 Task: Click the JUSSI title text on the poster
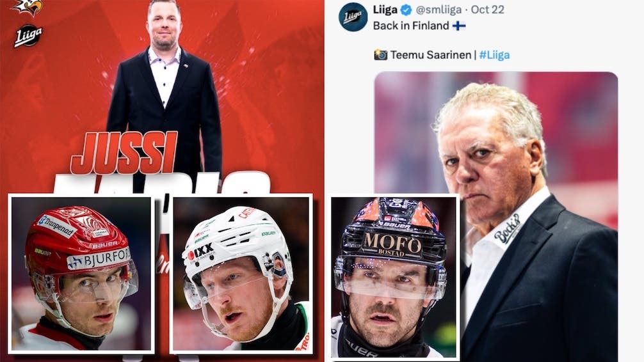(124, 153)
